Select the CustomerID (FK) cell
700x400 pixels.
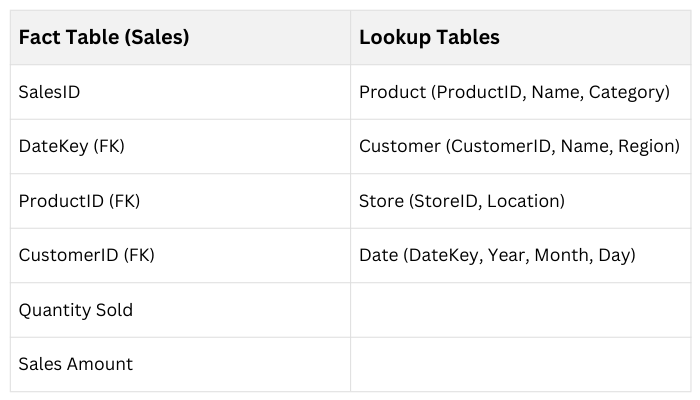[x=85, y=255]
